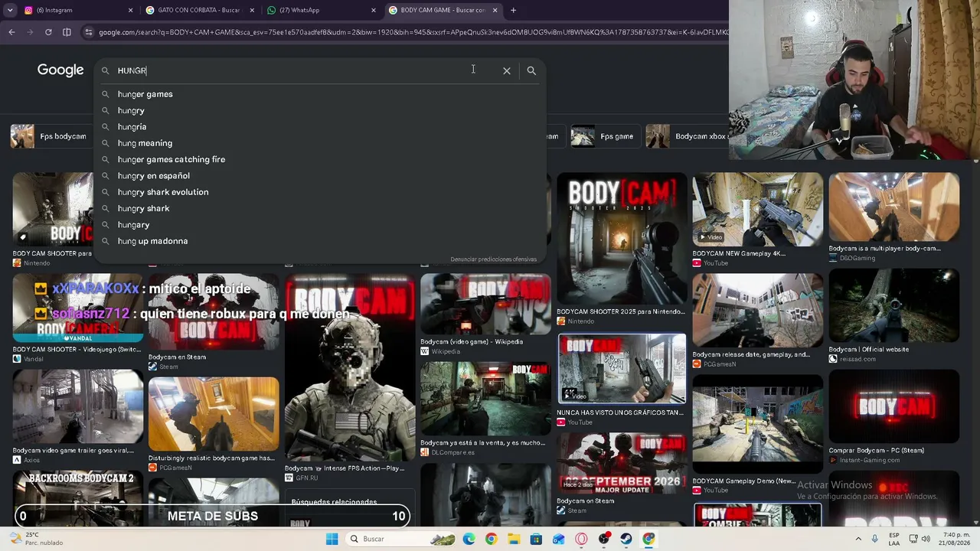The height and width of the screenshot is (551, 980).
Task: Go back to the previous page
Action: click(x=11, y=32)
